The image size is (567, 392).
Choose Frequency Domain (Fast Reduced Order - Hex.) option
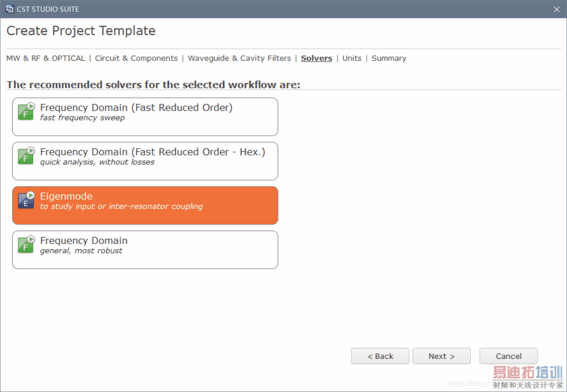[145, 161]
